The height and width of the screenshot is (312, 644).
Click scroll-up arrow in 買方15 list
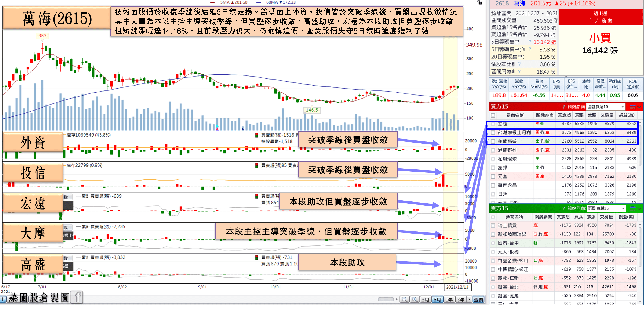pyautogui.click(x=640, y=123)
